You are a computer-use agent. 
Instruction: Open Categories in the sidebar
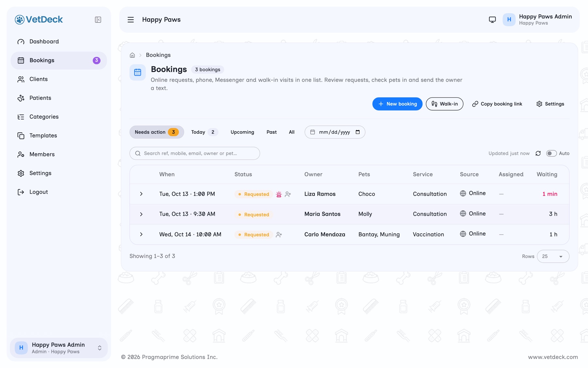click(x=59, y=117)
